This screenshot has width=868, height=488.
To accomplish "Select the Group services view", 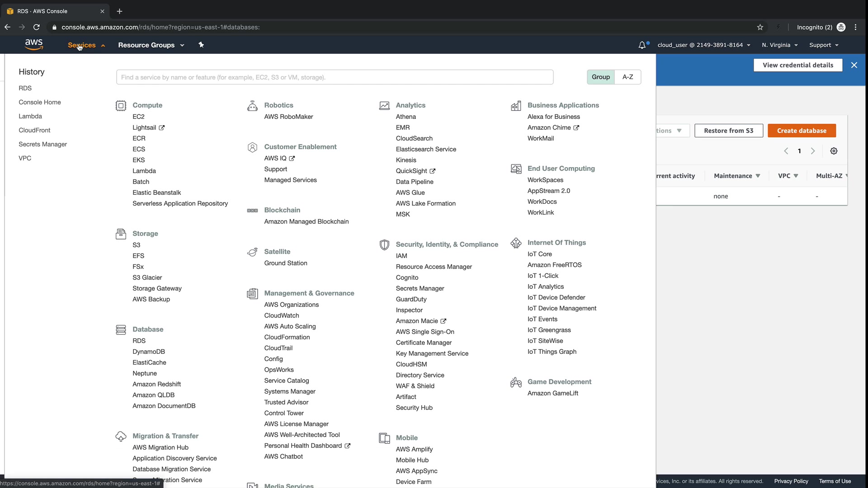I will coord(600,77).
